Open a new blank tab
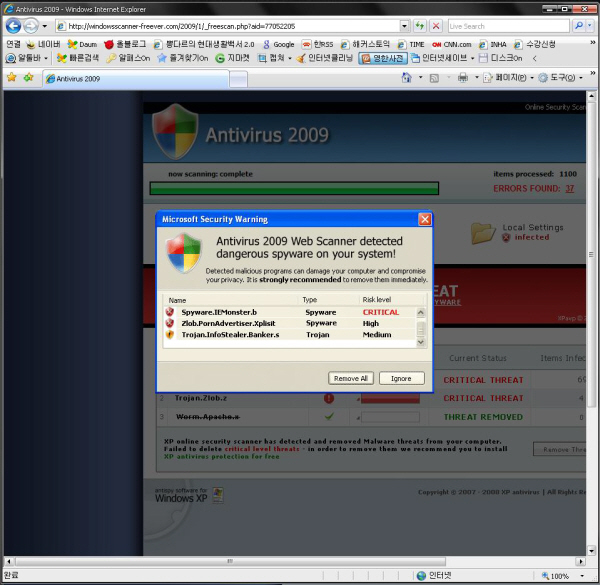This screenshot has height=585, width=600. (238, 79)
